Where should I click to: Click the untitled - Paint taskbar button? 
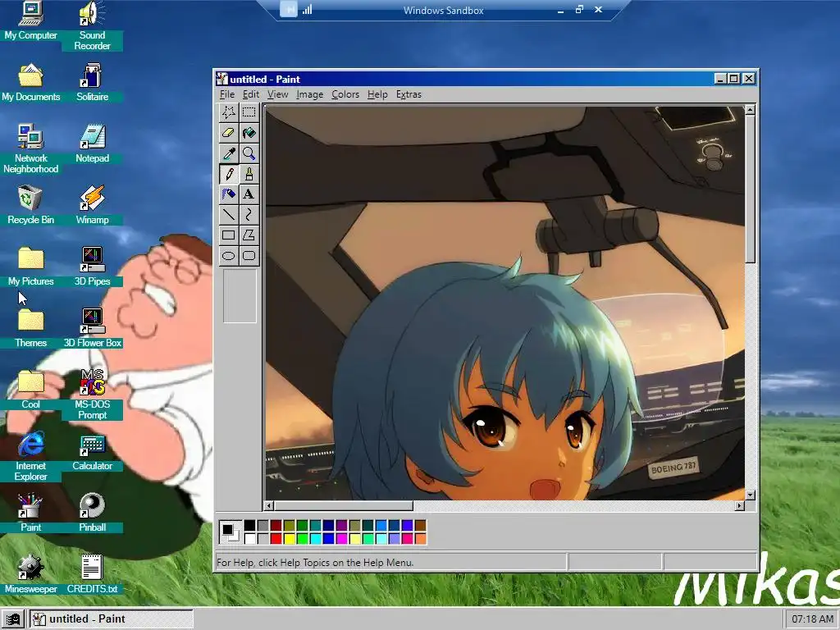112,619
